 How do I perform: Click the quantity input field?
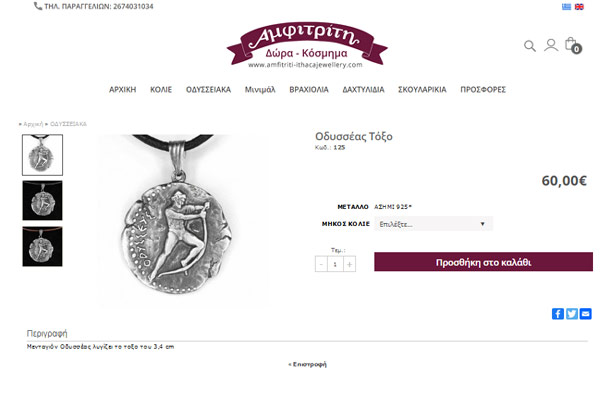(x=335, y=264)
